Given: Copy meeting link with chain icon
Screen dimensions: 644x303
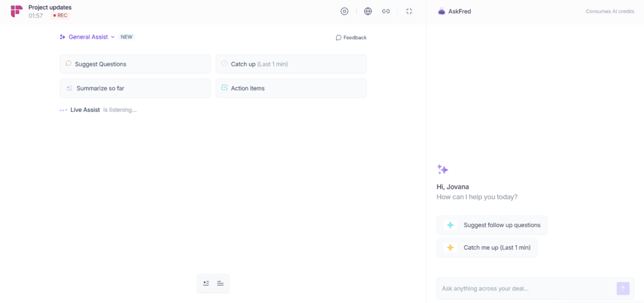Looking at the screenshot, I should coord(386,11).
